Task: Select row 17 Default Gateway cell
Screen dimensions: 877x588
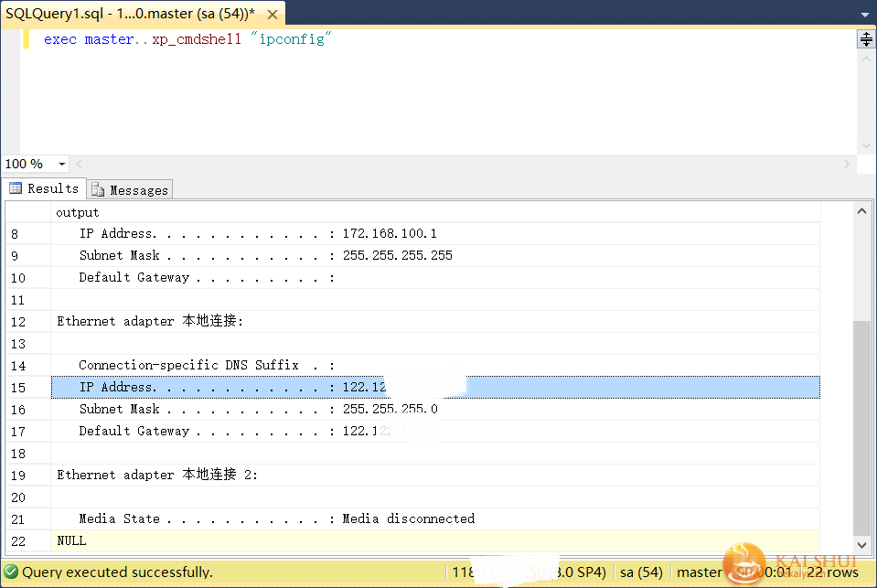Action: (x=435, y=431)
